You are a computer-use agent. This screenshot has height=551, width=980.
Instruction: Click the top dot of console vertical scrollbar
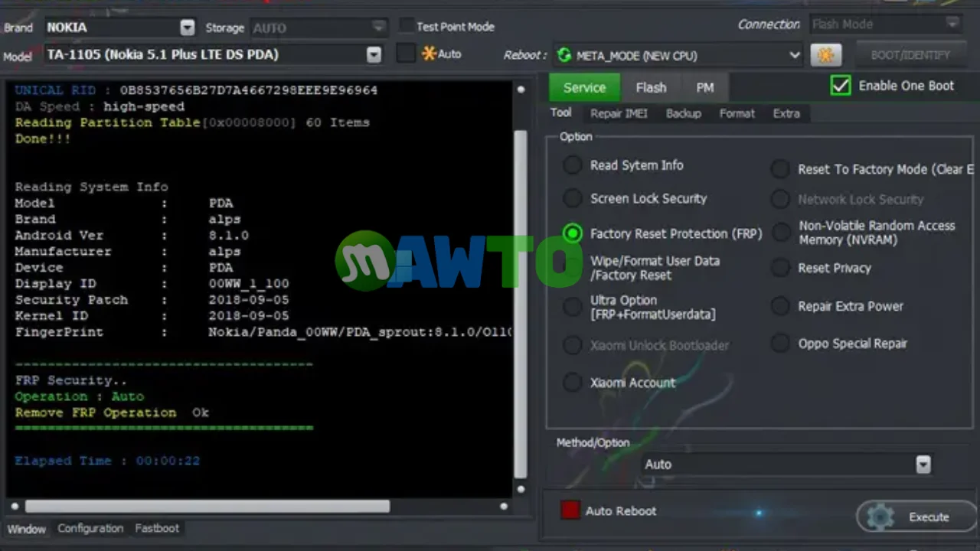point(521,90)
